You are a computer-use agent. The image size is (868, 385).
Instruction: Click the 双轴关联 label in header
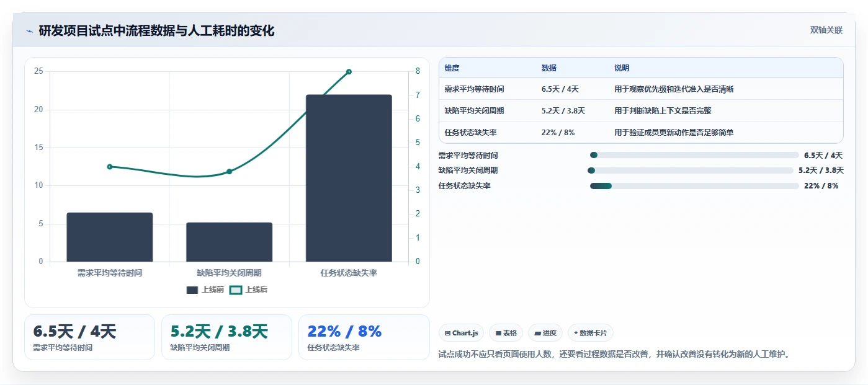tap(826, 30)
